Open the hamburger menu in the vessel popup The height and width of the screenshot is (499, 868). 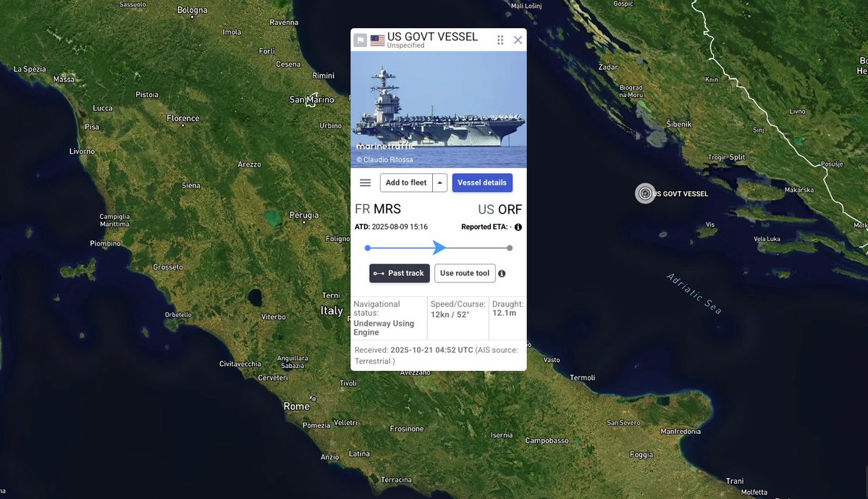click(366, 183)
